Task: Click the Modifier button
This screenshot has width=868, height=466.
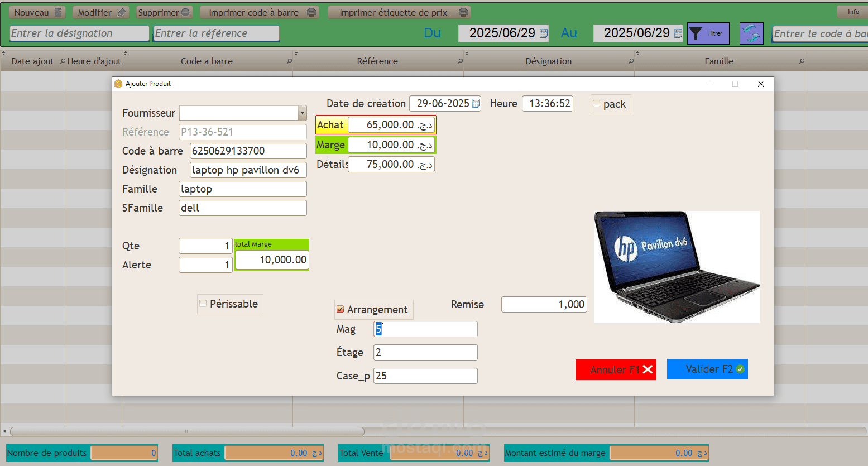Action: (101, 12)
